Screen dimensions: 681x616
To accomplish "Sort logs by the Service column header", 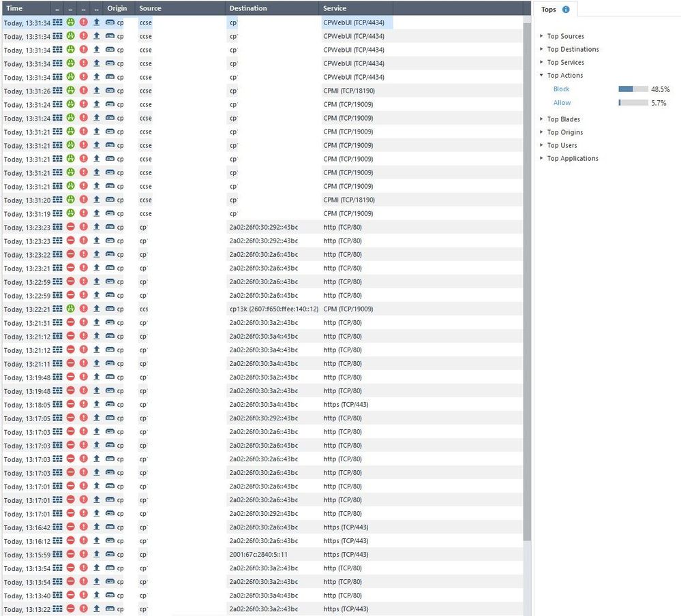I will (335, 7).
